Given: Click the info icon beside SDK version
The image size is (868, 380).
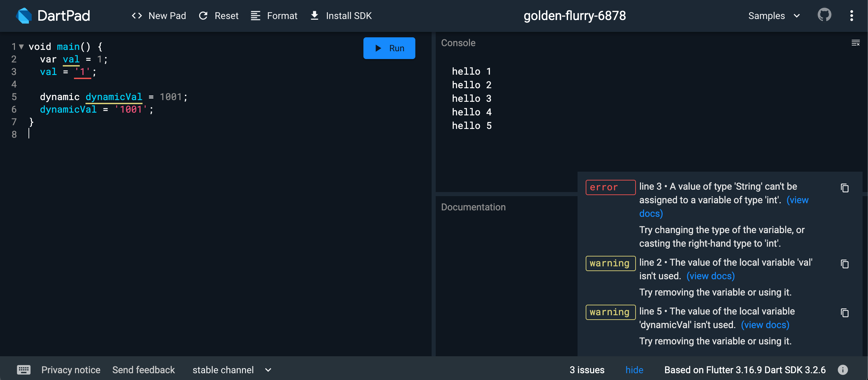Looking at the screenshot, I should 843,370.
